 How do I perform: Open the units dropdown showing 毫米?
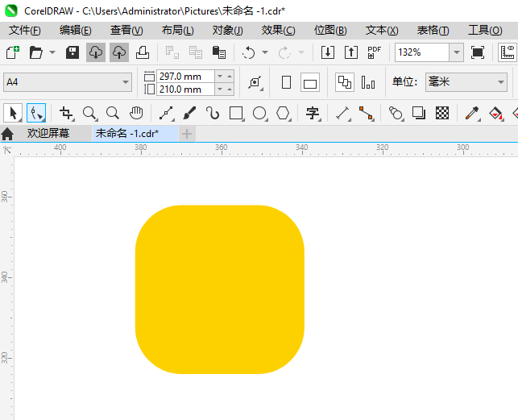pyautogui.click(x=466, y=82)
